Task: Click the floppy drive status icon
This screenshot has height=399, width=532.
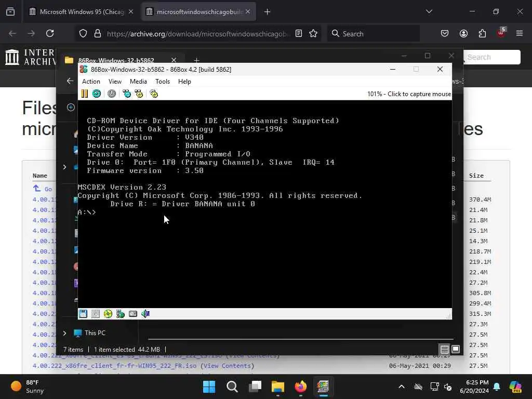Action: (x=83, y=314)
